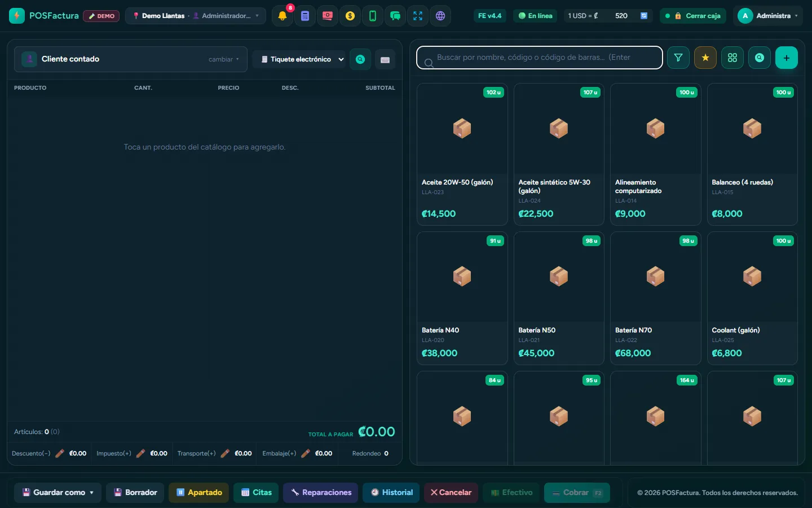The image size is (812, 508).
Task: Expand the Demo Llantas branch selector
Action: pyautogui.click(x=196, y=16)
